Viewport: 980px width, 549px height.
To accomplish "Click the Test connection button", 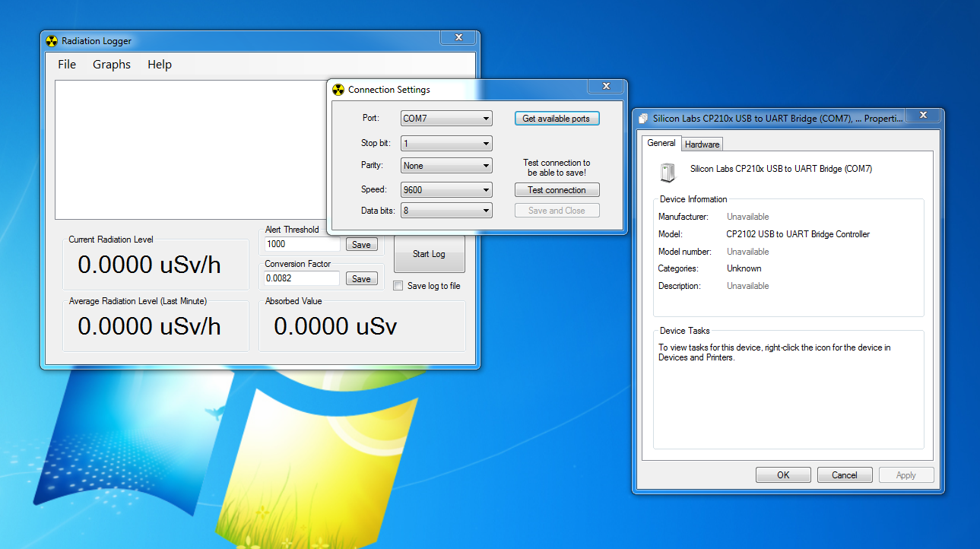I will 557,190.
